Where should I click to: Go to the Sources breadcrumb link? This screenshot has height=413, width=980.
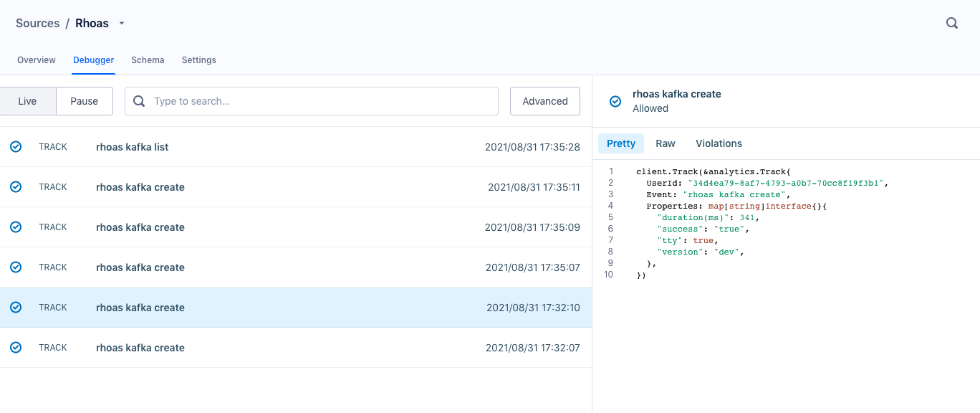tap(38, 23)
